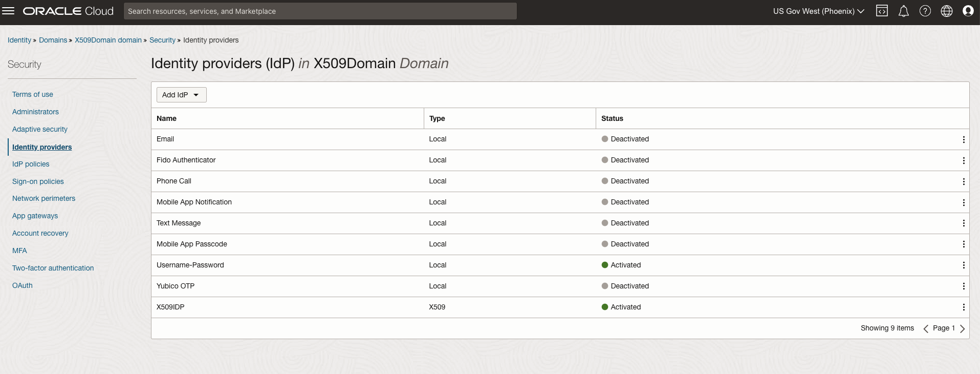Open actions menu for Mobile App Passcode row

(x=964, y=244)
